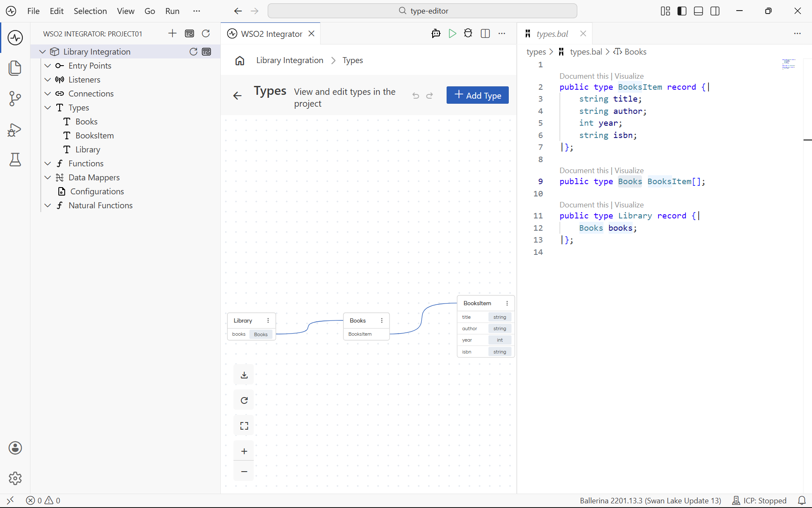Open Explorer files icon in activity bar
This screenshot has height=508, width=812.
click(x=15, y=68)
